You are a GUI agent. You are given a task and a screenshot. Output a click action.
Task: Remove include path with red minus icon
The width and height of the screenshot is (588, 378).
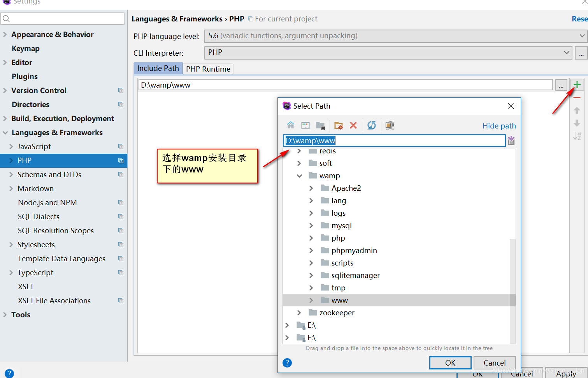coord(577,97)
